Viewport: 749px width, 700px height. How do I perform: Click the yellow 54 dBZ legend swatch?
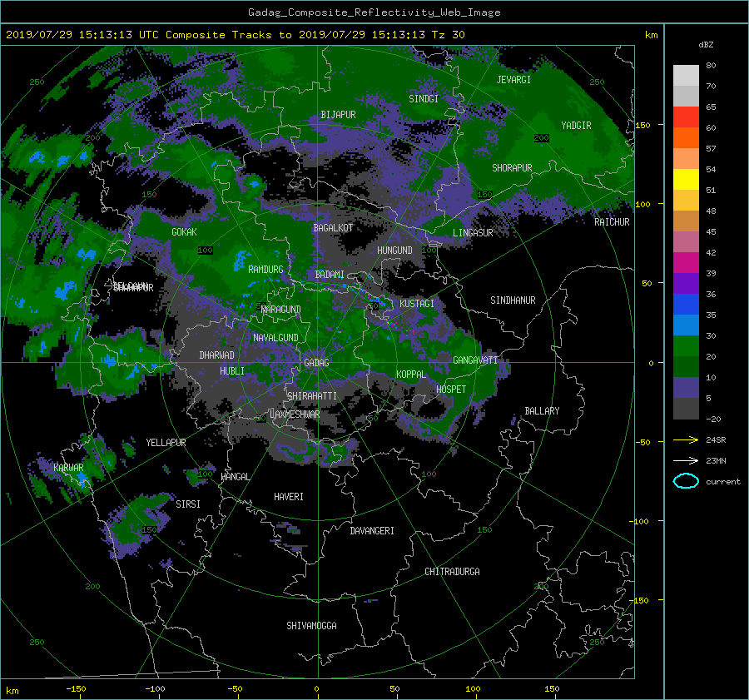tap(686, 179)
